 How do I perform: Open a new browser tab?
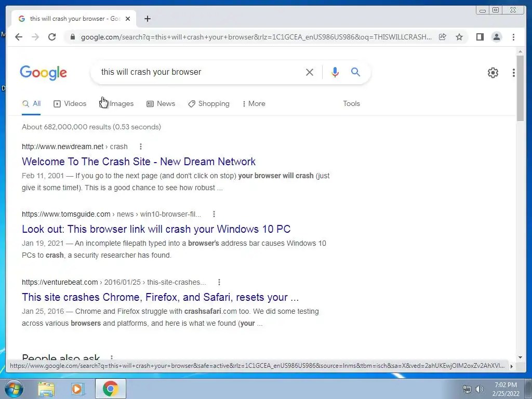point(147,19)
